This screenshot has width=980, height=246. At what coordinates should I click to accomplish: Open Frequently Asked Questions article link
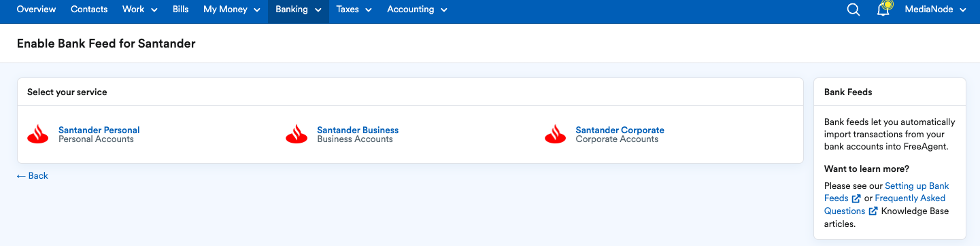(x=885, y=205)
